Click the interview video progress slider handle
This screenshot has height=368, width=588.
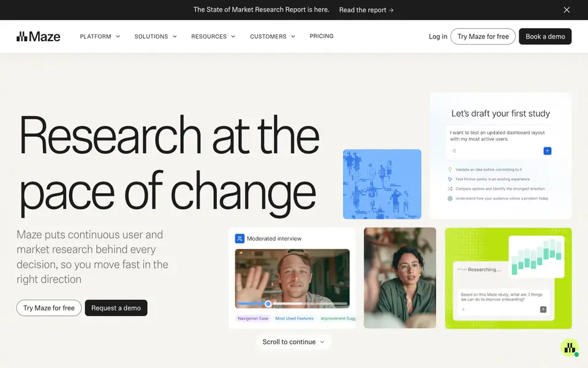268,304
